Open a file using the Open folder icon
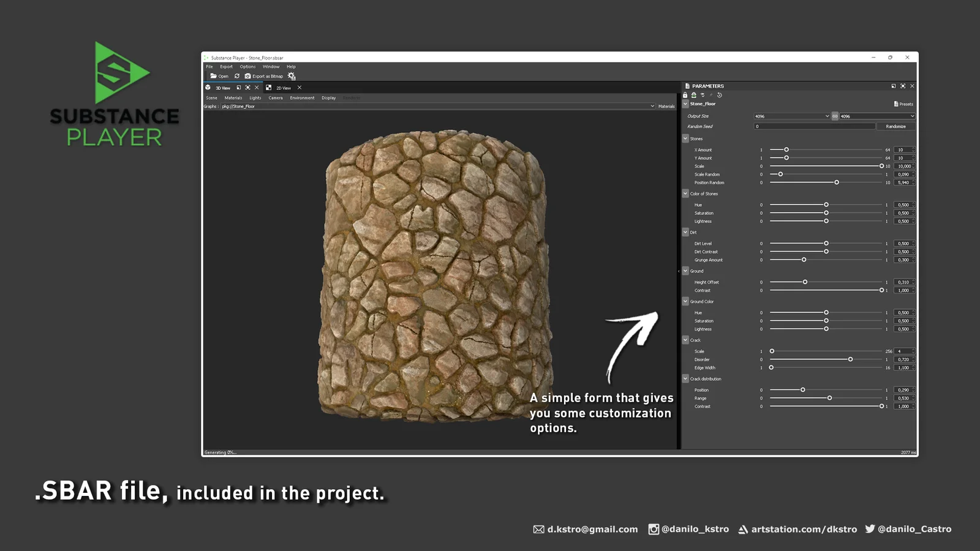 click(213, 76)
